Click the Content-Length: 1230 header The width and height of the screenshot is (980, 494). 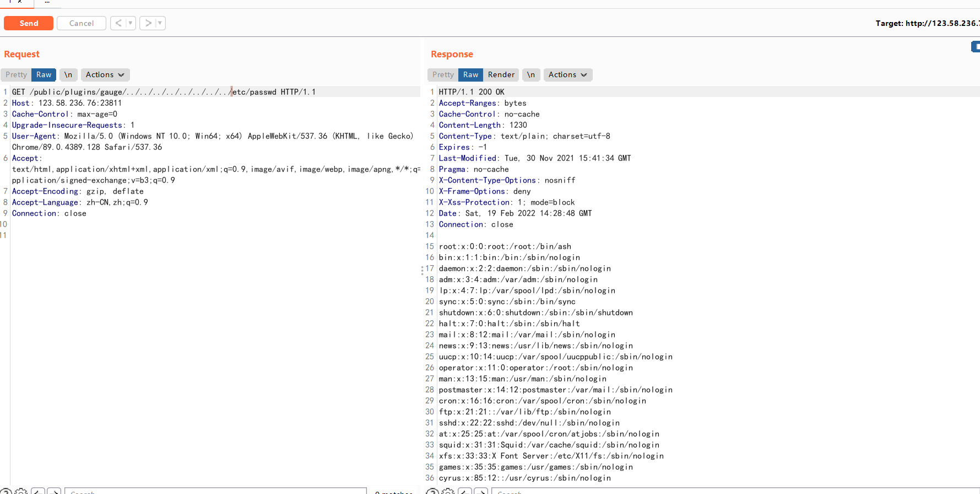point(483,125)
